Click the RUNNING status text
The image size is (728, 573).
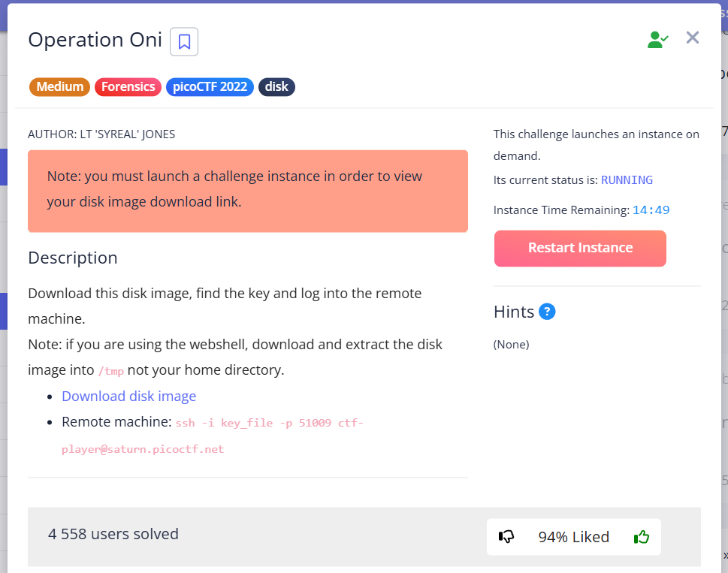point(627,180)
